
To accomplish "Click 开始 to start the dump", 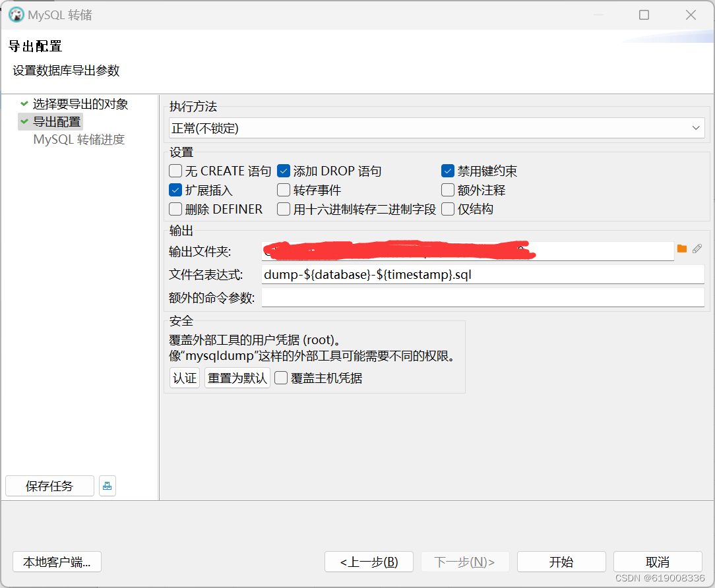I will pos(561,562).
